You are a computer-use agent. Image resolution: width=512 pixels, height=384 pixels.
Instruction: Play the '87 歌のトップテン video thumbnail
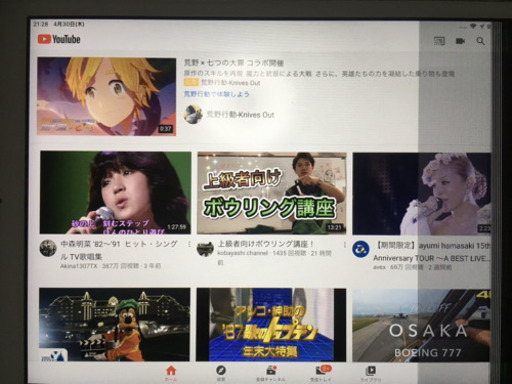click(x=271, y=325)
